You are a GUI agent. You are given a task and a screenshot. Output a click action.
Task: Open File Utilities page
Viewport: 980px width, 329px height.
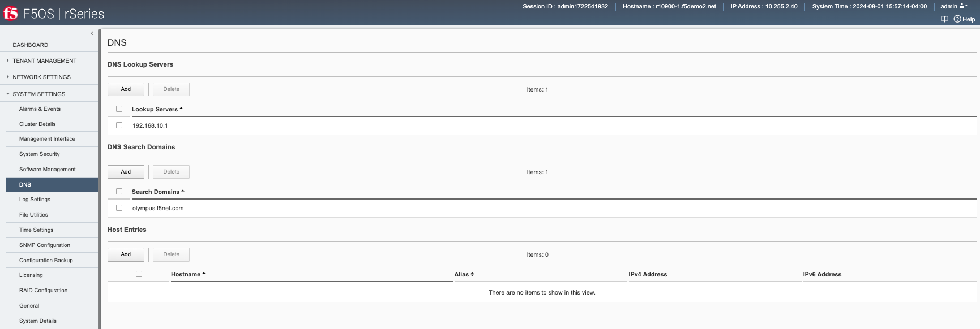tap(33, 215)
